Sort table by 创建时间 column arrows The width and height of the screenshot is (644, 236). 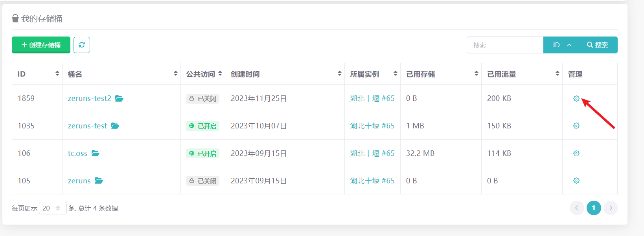pyautogui.click(x=340, y=73)
